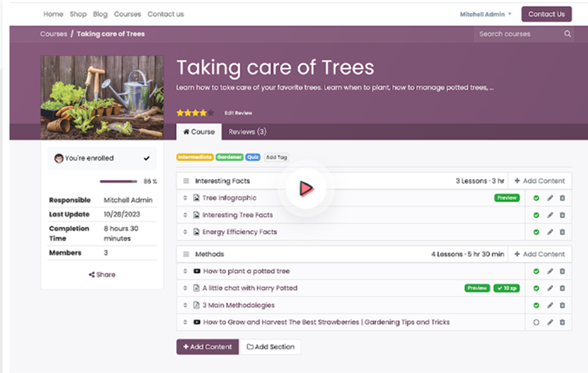The height and width of the screenshot is (373, 588).
Task: Open the Add Tag option
Action: [276, 157]
